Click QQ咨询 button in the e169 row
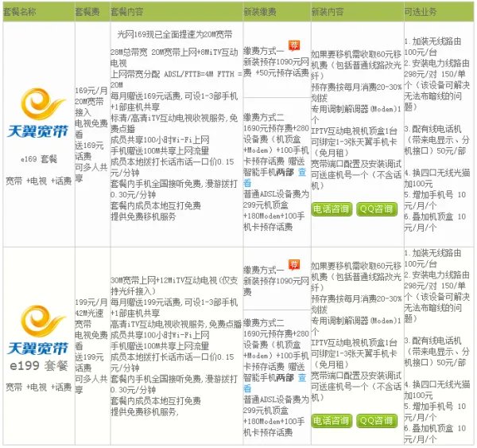This screenshot has width=477, height=448. pos(377,209)
